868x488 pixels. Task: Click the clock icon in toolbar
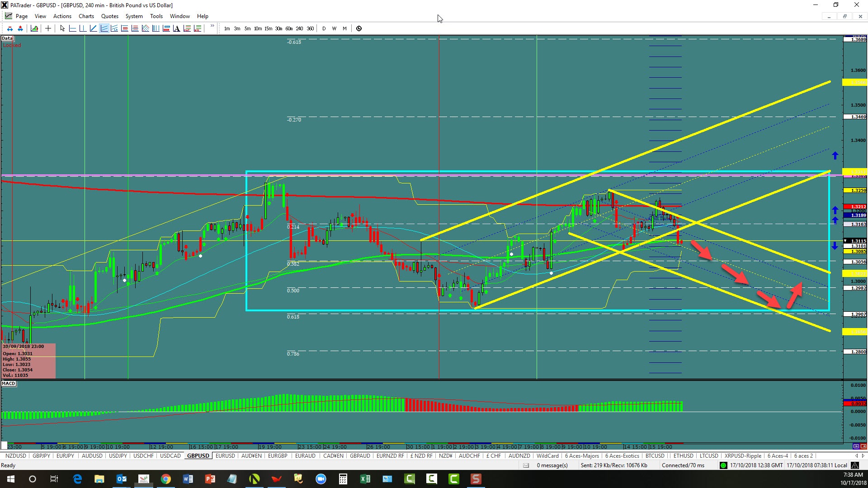coord(359,28)
